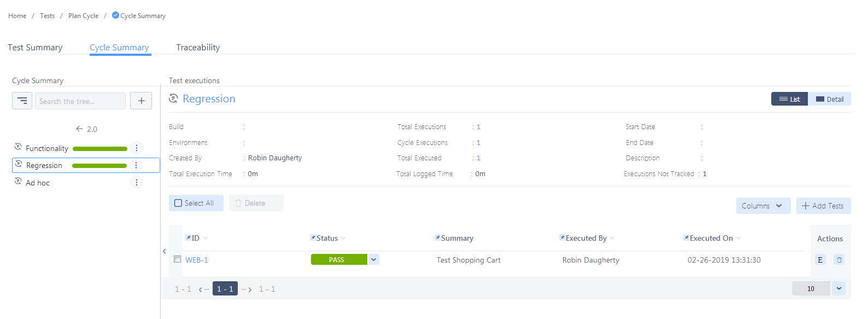Screen dimensions: 868x319
Task: Click the trash icon for WEB-1
Action: click(839, 260)
